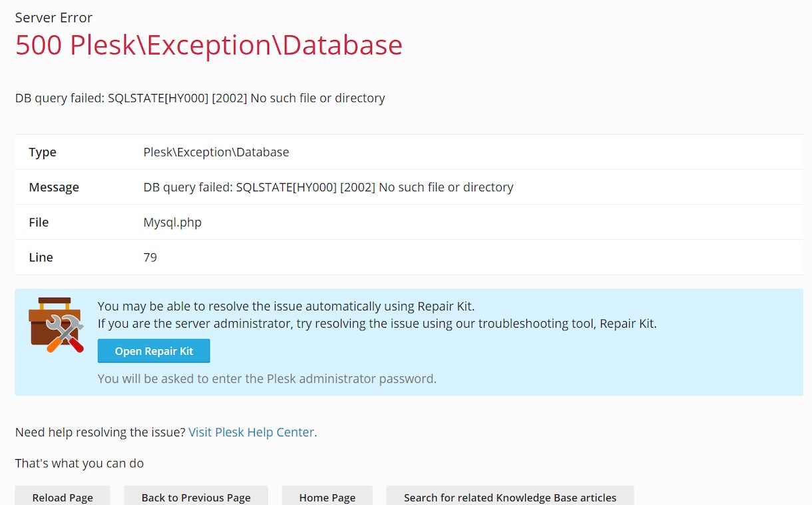Click the 'Line' row label
812x505 pixels.
pos(41,257)
